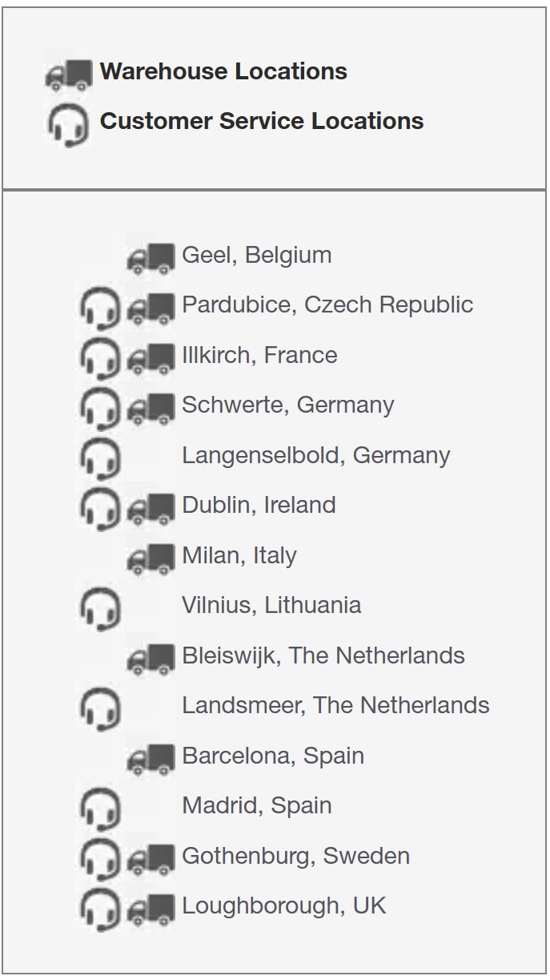Click the truck icon beside Warehouse Locations legend
550x980 pixels.
69,75
